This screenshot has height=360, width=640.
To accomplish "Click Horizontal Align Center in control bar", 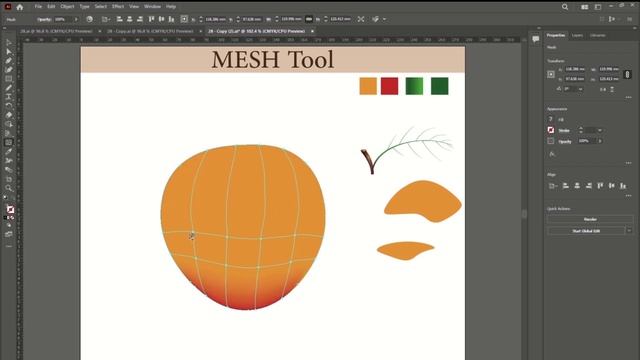I will [x=130, y=19].
